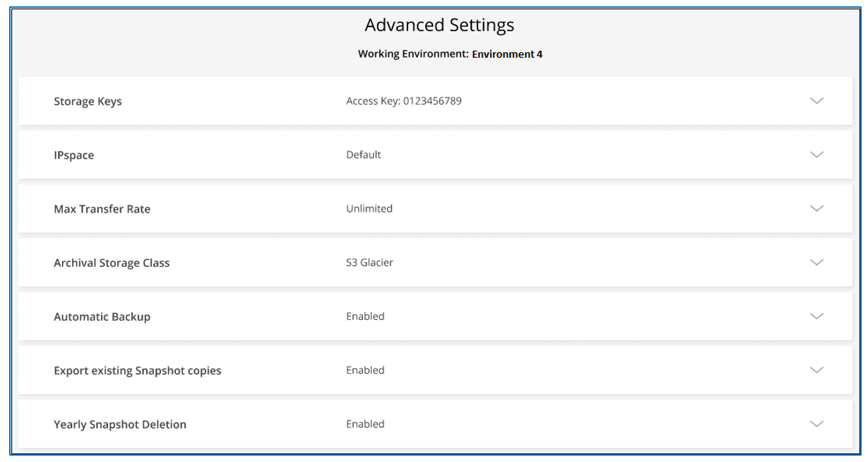Click the Environment 4 working environment name
The image size is (868, 462).
click(x=507, y=54)
